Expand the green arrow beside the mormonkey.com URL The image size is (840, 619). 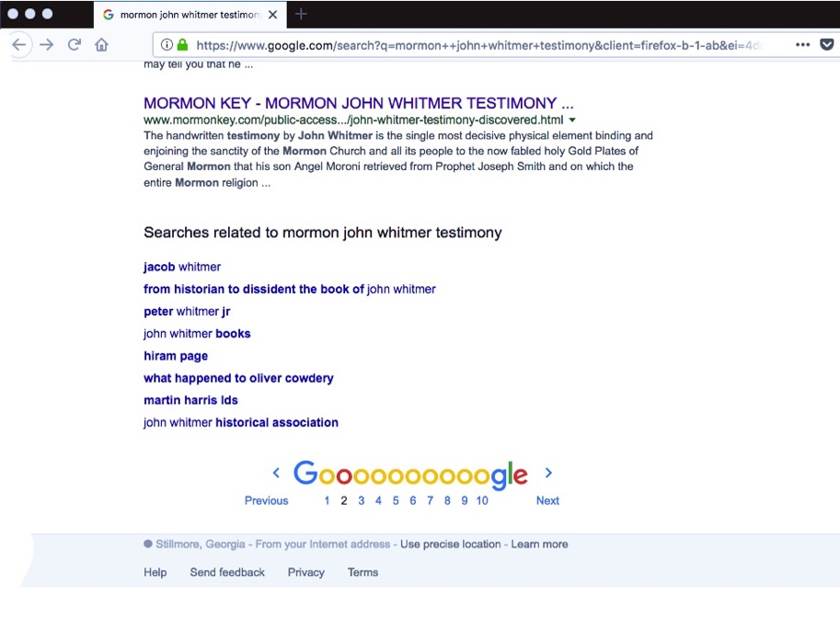[572, 120]
